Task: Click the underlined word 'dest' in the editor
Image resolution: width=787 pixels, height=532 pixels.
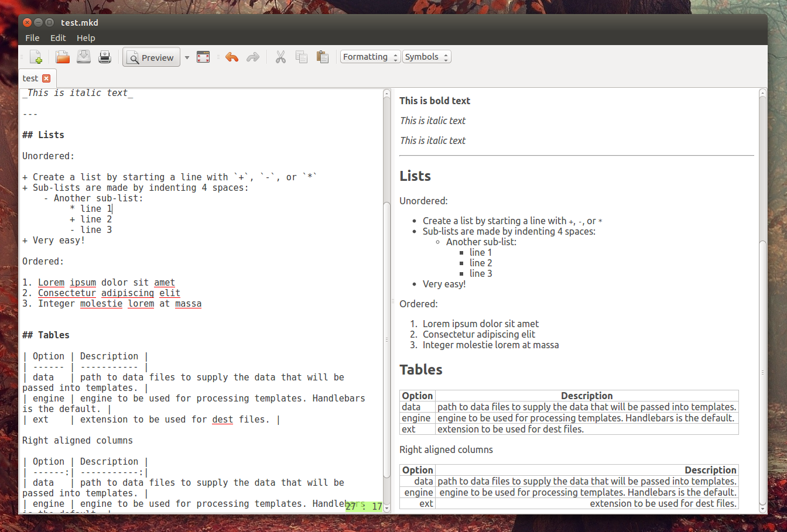Action: tap(223, 419)
